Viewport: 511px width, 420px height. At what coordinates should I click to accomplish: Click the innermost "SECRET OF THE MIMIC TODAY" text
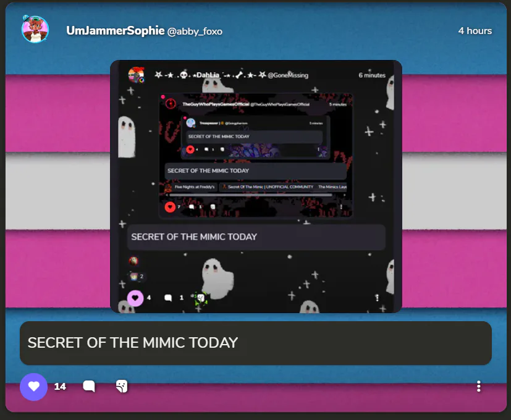219,136
